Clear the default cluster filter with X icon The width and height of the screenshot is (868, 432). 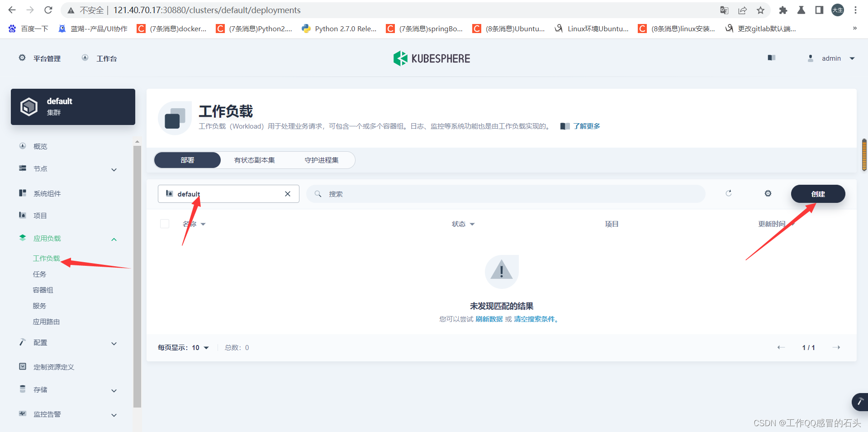(288, 194)
